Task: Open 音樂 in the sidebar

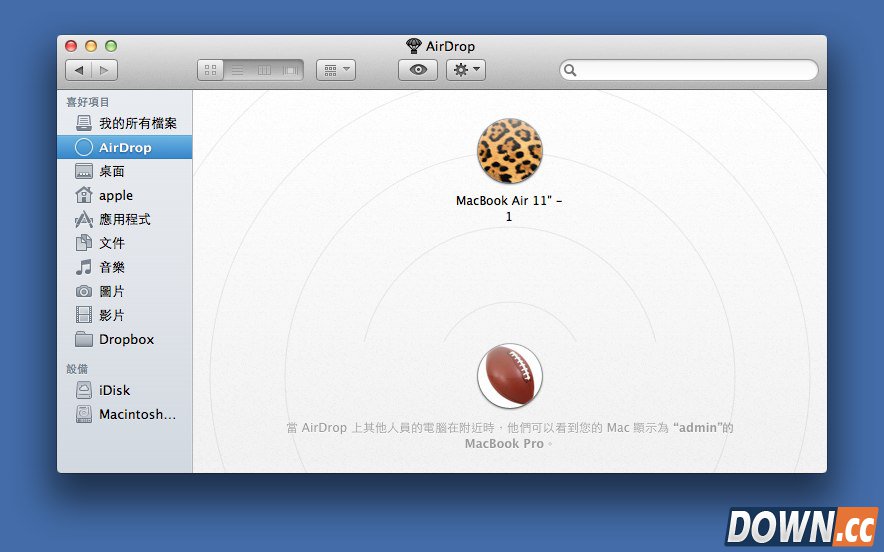Action: 125,267
